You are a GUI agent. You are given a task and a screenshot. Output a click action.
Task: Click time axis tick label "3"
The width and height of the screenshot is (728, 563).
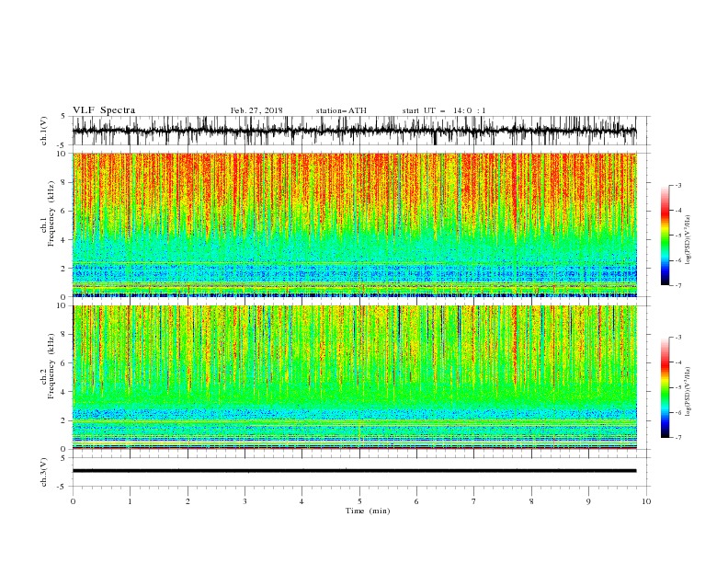click(245, 501)
